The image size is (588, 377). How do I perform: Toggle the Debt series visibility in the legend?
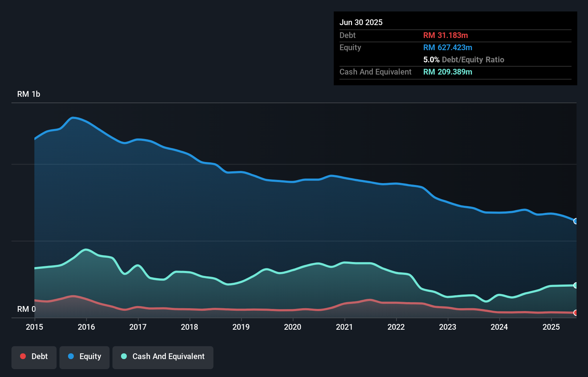tap(34, 357)
